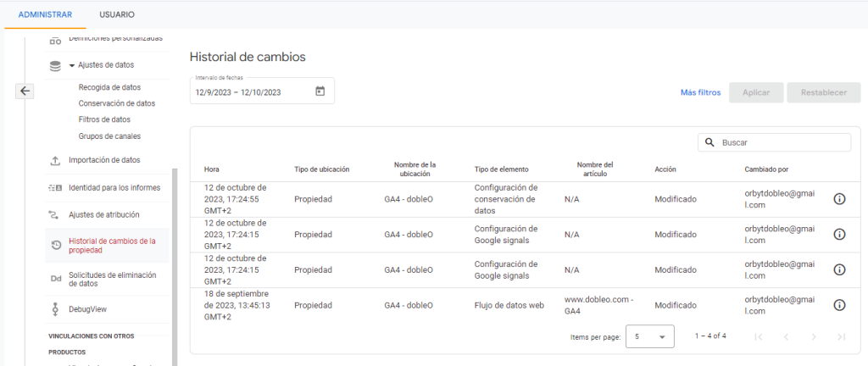The height and width of the screenshot is (366, 868).
Task: Click the search magnifier icon
Action: (x=709, y=143)
